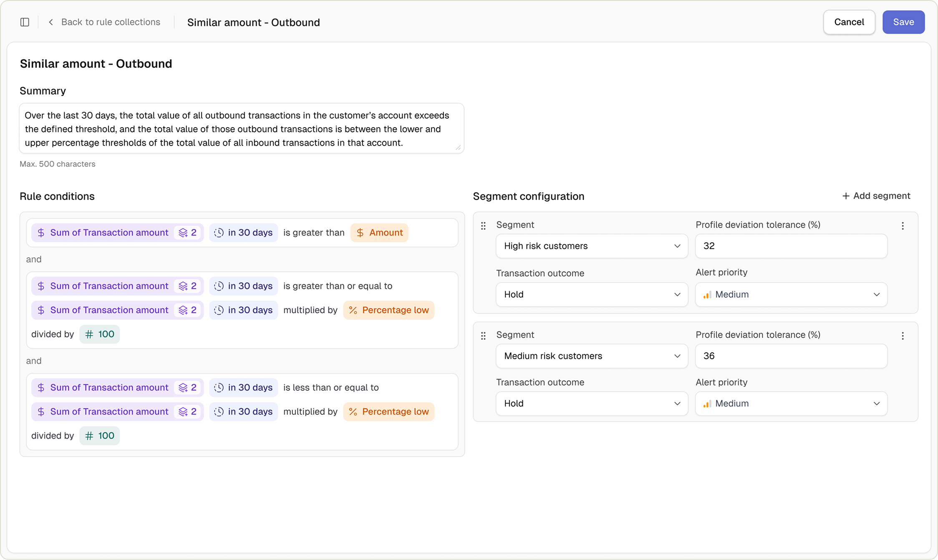Toggle the sidebar panel icon
The height and width of the screenshot is (560, 938).
click(25, 22)
